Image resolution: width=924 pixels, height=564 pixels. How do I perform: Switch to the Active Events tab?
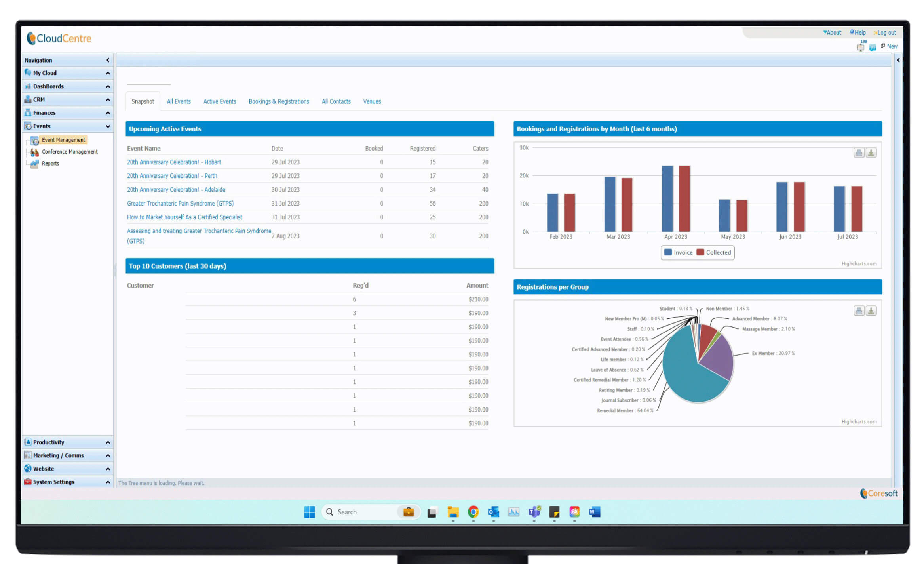click(219, 101)
